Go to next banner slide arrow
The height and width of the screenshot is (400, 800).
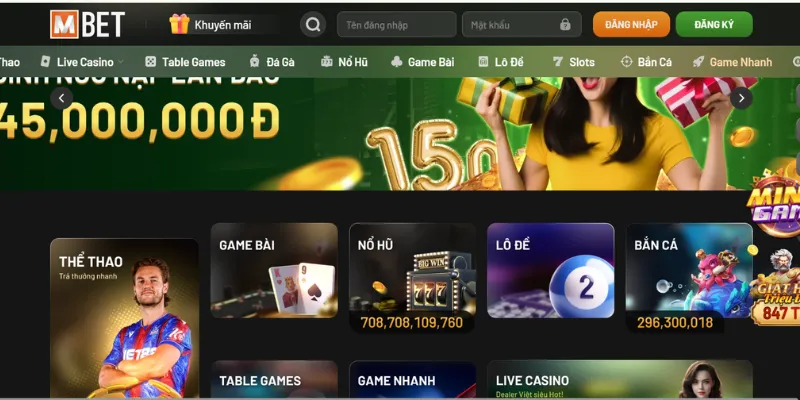741,98
